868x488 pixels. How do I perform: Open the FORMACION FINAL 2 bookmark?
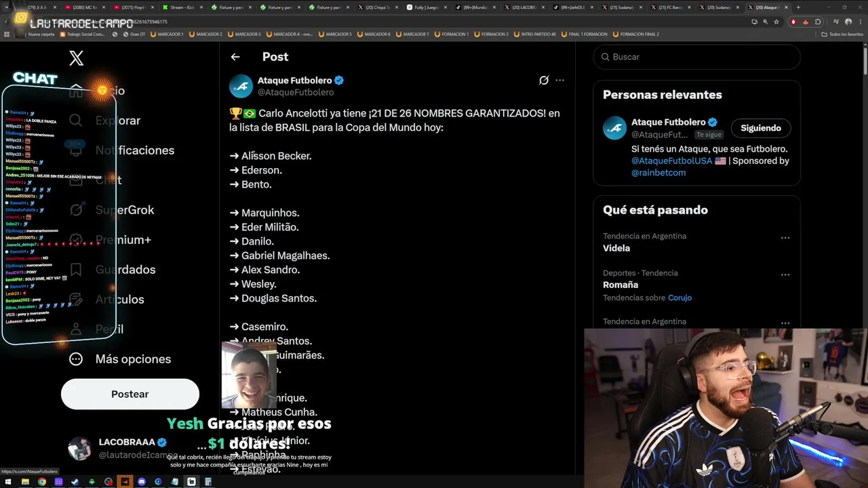coord(635,34)
